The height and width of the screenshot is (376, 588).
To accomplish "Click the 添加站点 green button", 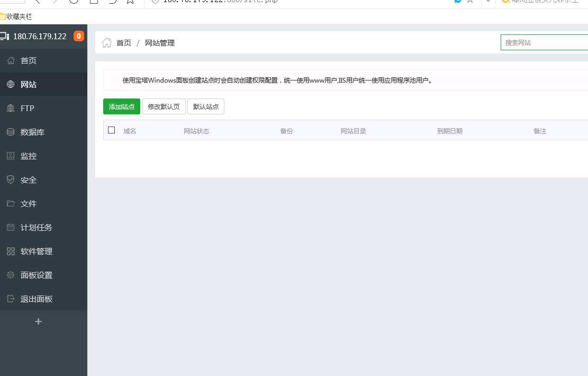I will pos(122,106).
